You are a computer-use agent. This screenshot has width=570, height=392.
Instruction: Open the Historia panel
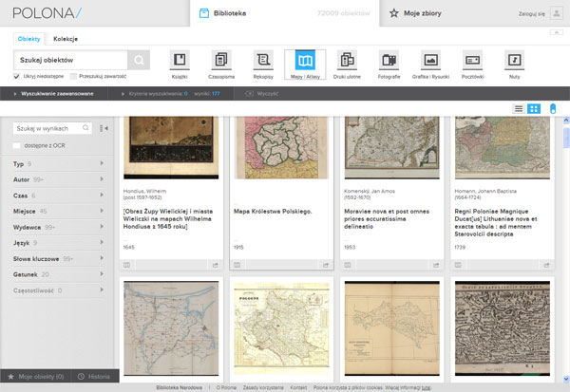tap(95, 377)
